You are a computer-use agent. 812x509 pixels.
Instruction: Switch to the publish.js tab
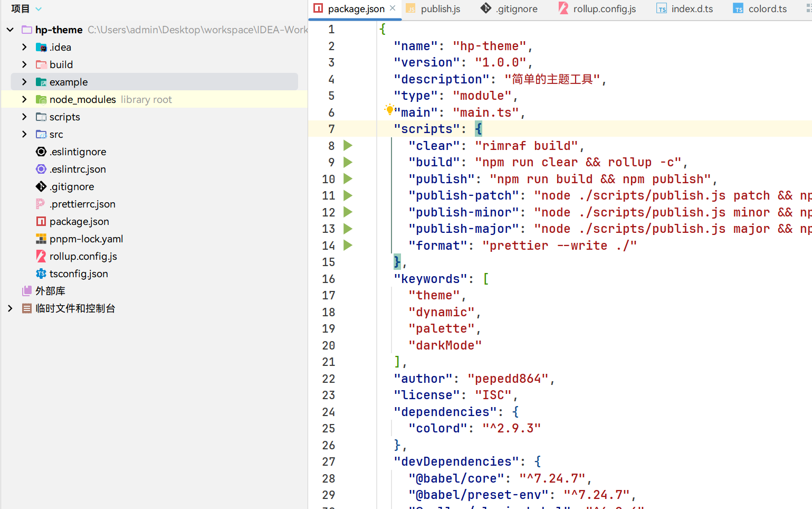(433, 9)
